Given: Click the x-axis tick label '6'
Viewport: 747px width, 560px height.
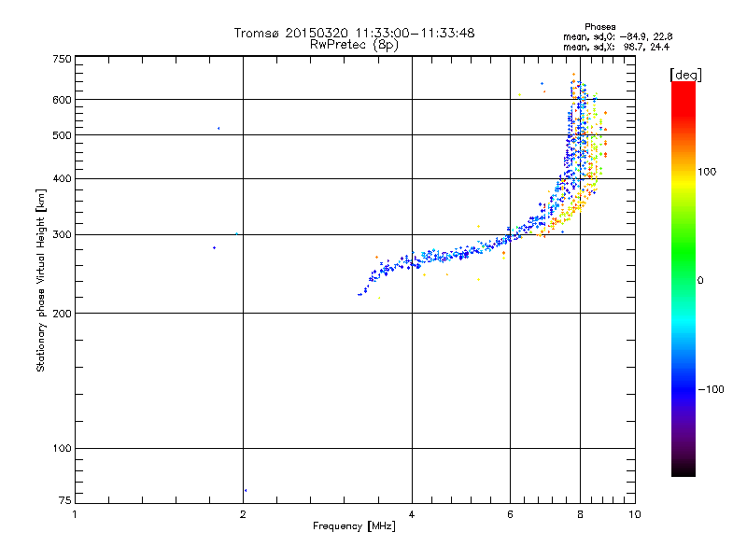Looking at the screenshot, I should 510,514.
